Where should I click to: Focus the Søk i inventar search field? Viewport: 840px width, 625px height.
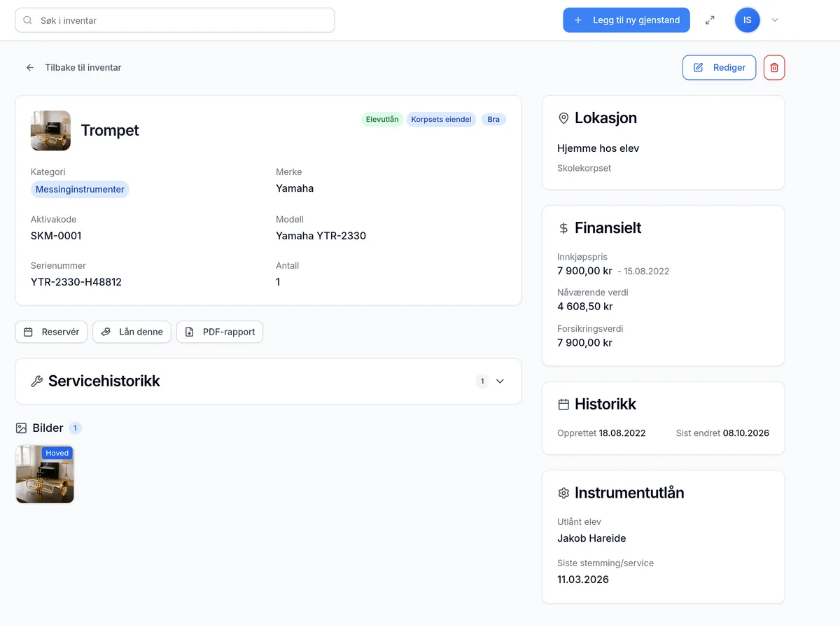(175, 20)
